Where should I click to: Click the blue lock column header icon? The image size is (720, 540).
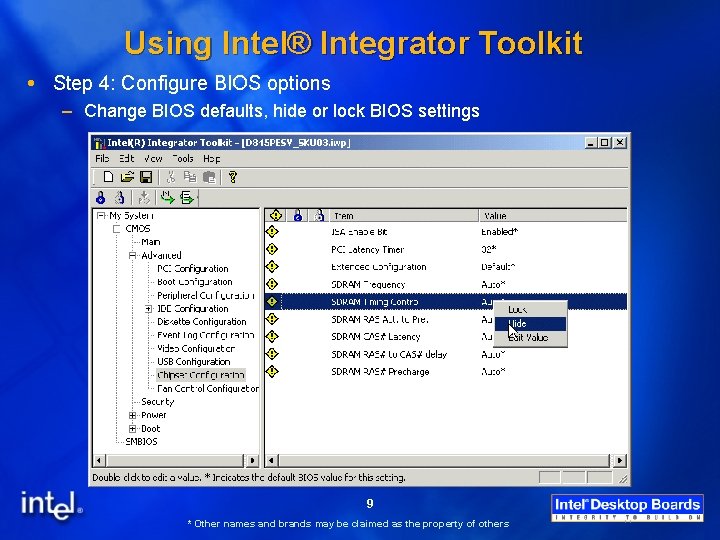pos(298,215)
